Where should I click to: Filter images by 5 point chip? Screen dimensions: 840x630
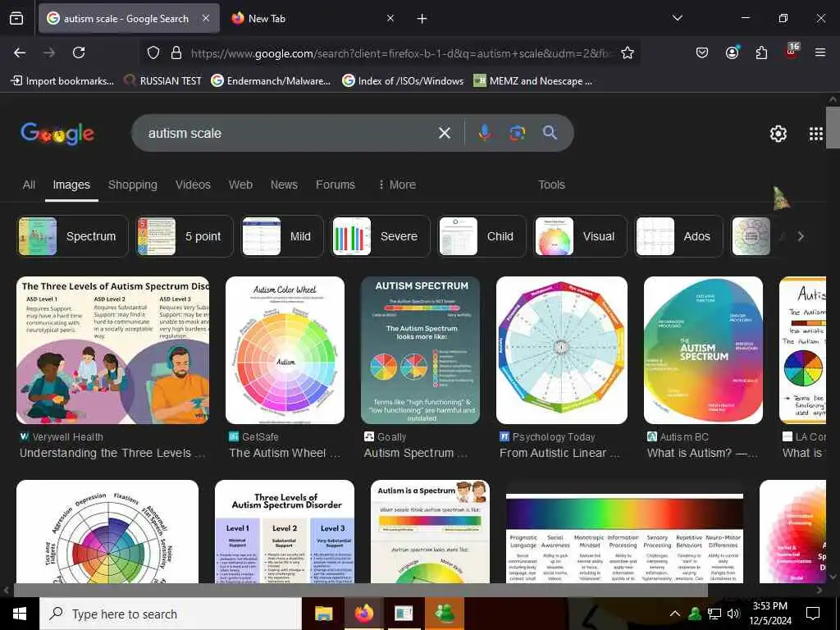tap(185, 236)
